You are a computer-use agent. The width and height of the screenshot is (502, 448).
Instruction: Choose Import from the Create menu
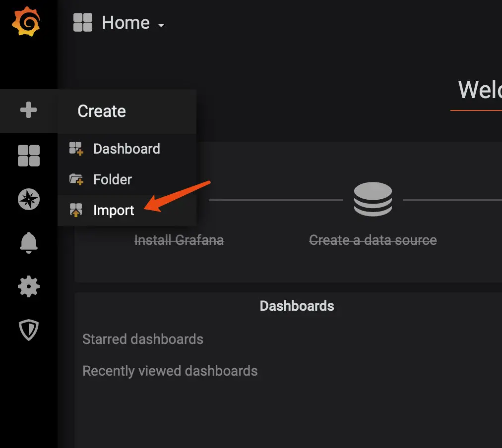(x=127, y=210)
